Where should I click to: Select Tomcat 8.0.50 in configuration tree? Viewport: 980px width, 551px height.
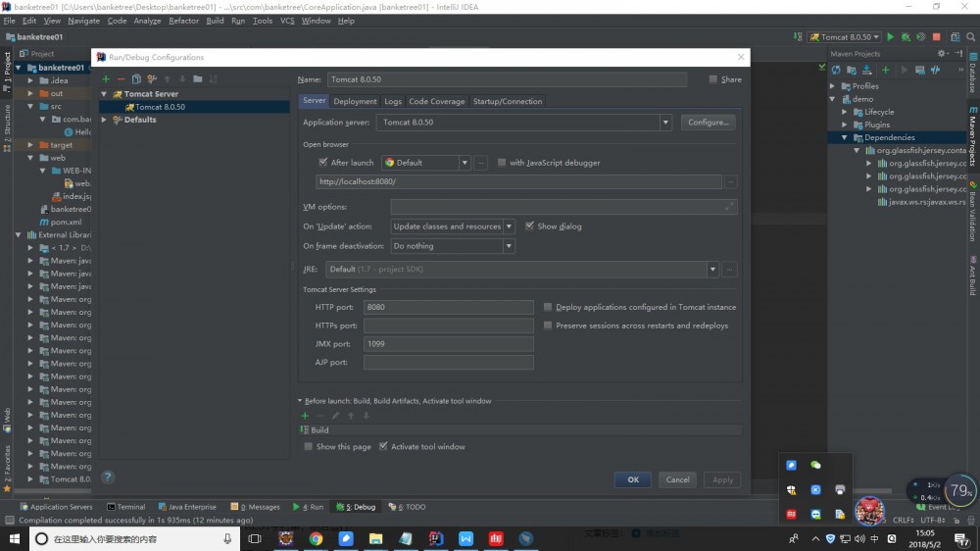point(194,107)
